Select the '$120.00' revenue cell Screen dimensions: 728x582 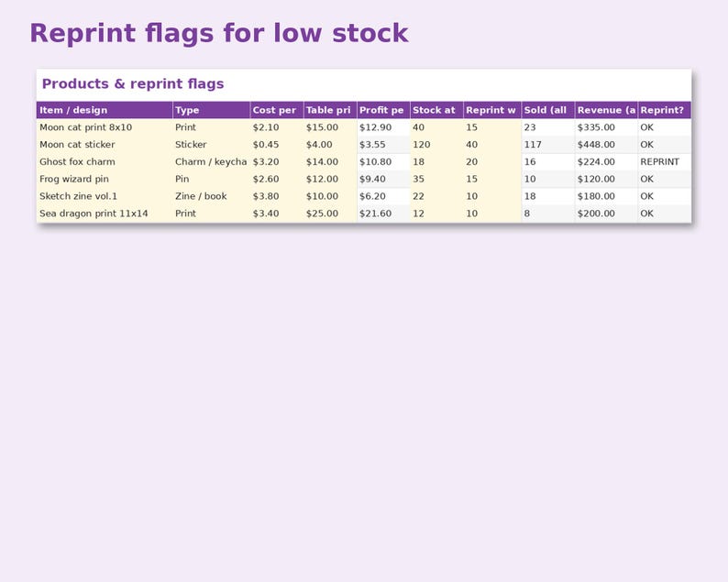(606, 179)
